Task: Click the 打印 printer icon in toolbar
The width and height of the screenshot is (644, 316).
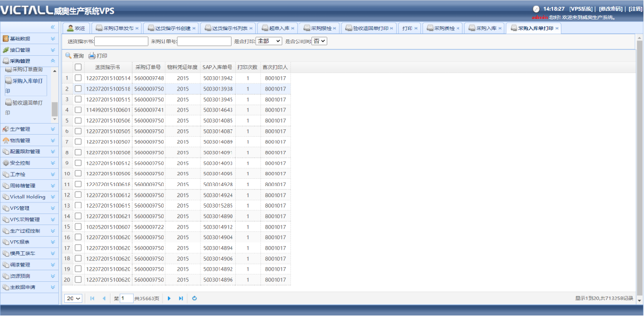Action: pyautogui.click(x=92, y=56)
